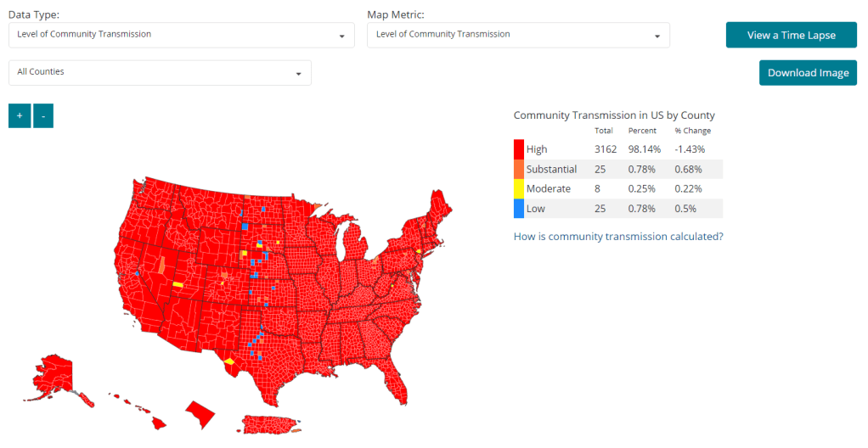Screen dimensions: 868x448
Task: Zoom in the map with plus button
Action: click(x=19, y=115)
